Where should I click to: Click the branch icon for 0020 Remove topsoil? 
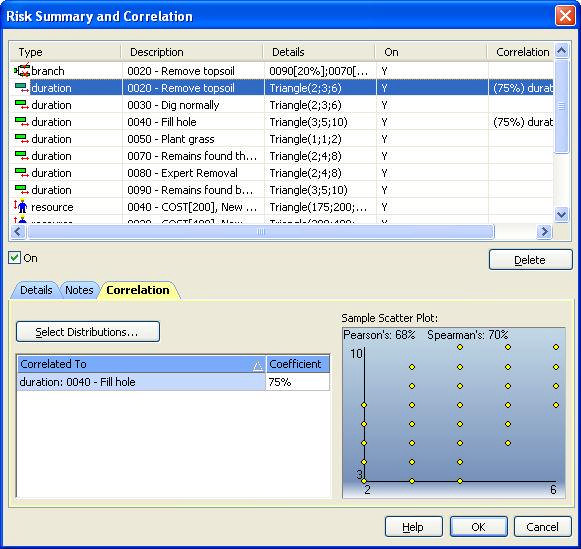pyautogui.click(x=22, y=70)
